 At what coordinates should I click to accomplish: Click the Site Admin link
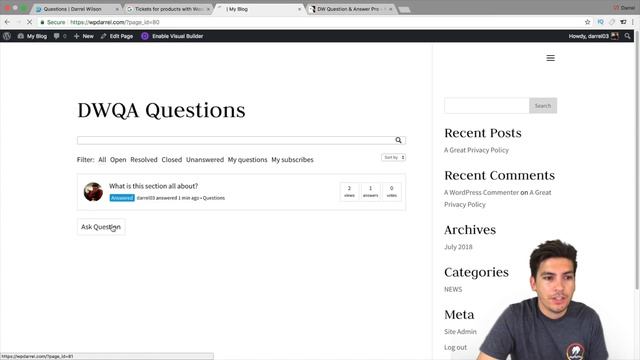(x=460, y=331)
